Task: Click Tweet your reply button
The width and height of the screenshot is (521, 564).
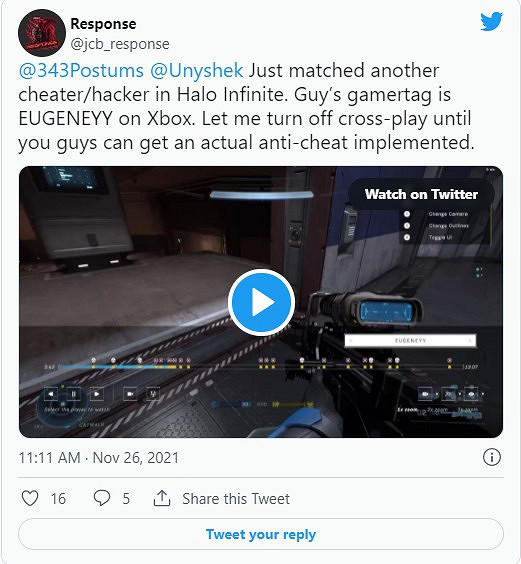Action: coord(261,534)
